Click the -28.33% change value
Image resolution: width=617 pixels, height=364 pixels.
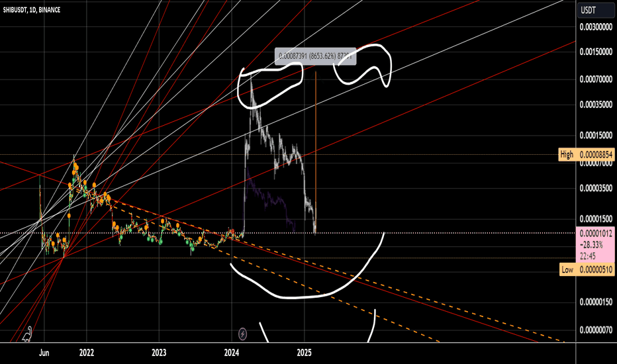591,245
